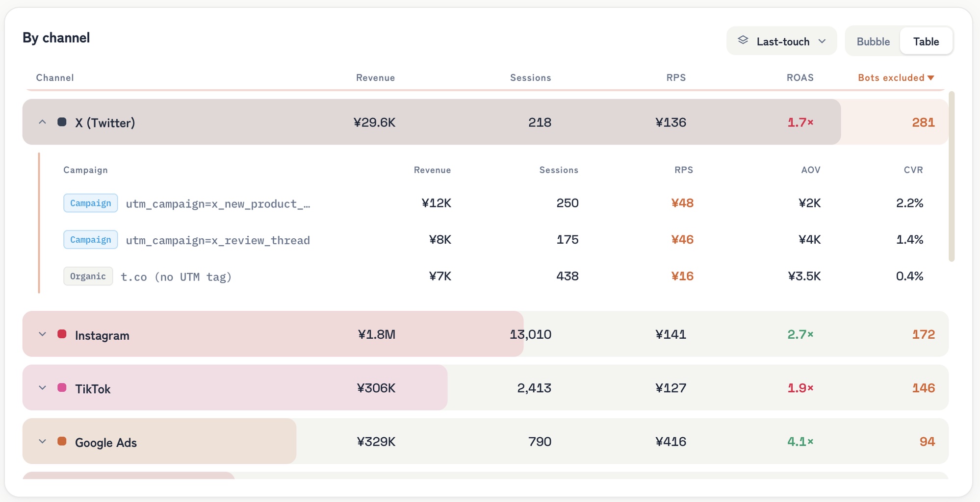Sort by Bots excluded column

[896, 77]
